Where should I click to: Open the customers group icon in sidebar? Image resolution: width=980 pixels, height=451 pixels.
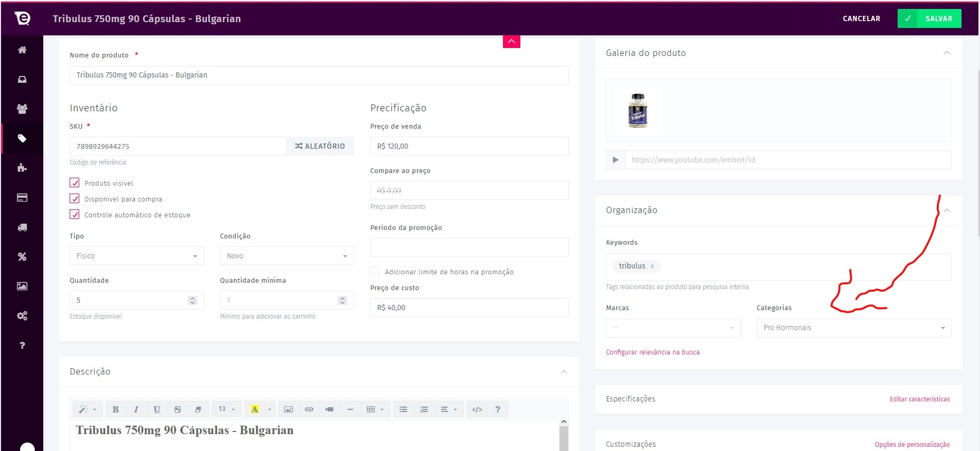point(22,109)
